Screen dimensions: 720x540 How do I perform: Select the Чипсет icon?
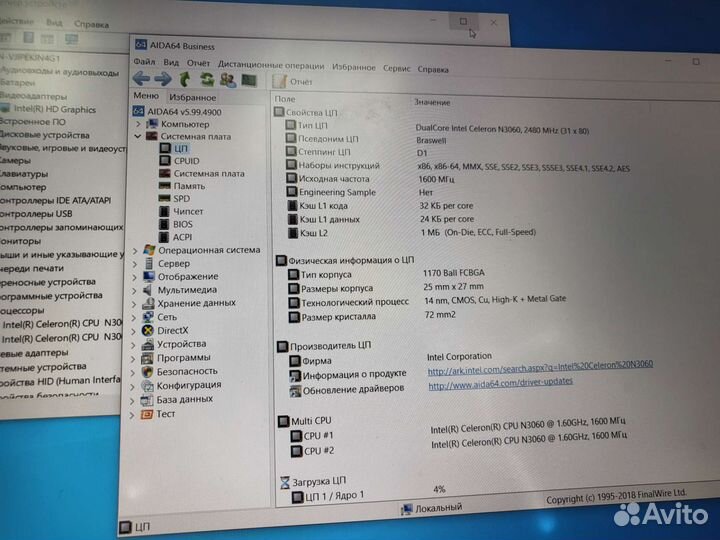pos(164,211)
